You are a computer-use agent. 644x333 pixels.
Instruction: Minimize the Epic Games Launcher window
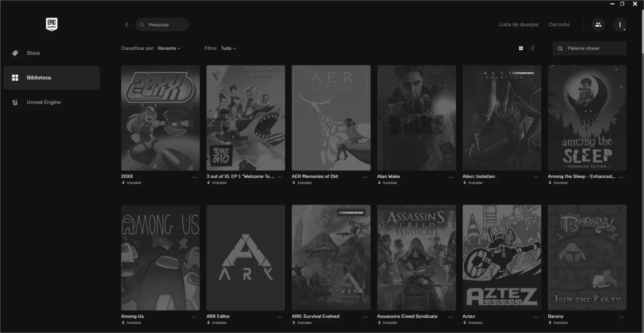click(x=612, y=4)
